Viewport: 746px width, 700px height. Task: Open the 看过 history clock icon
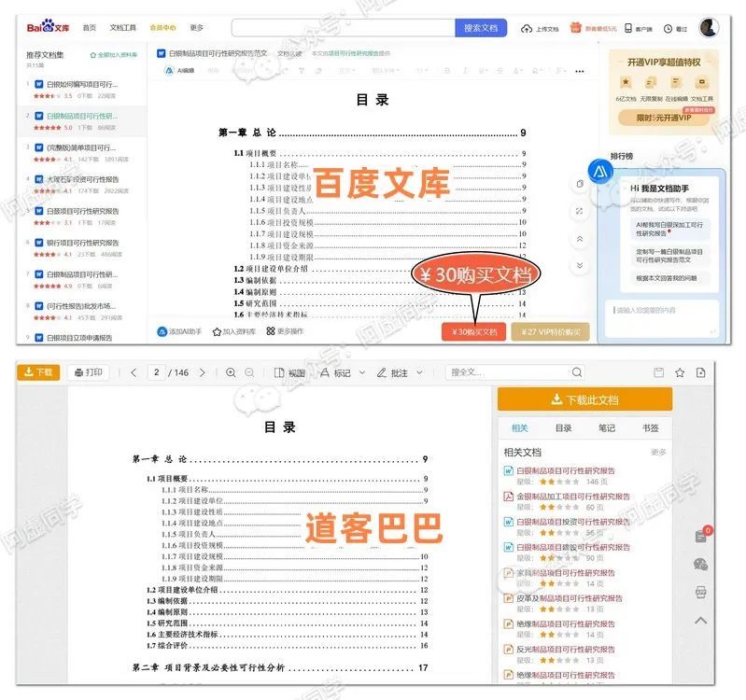[x=668, y=29]
